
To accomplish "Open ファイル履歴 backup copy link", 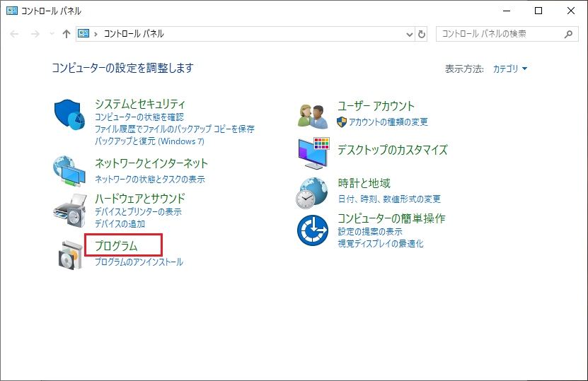I will click(174, 129).
